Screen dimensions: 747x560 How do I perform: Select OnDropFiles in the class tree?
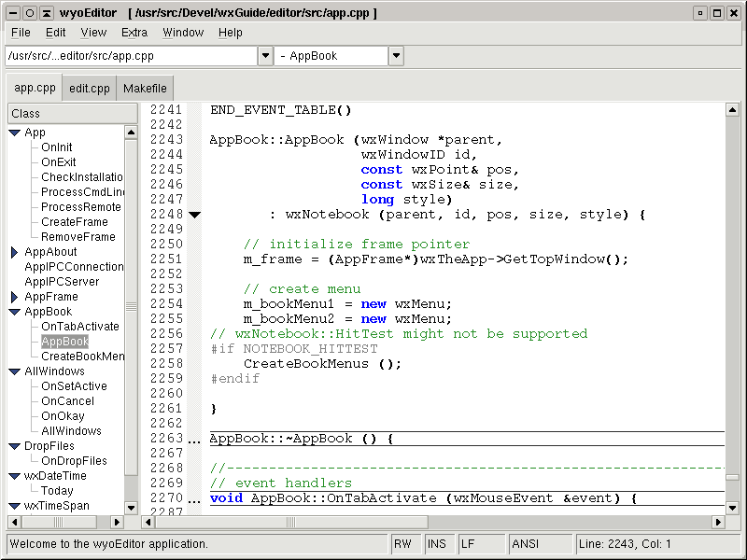74,461
